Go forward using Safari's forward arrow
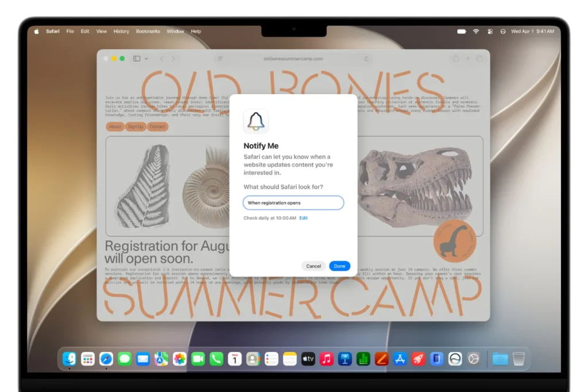The height and width of the screenshot is (392, 588). [x=173, y=59]
